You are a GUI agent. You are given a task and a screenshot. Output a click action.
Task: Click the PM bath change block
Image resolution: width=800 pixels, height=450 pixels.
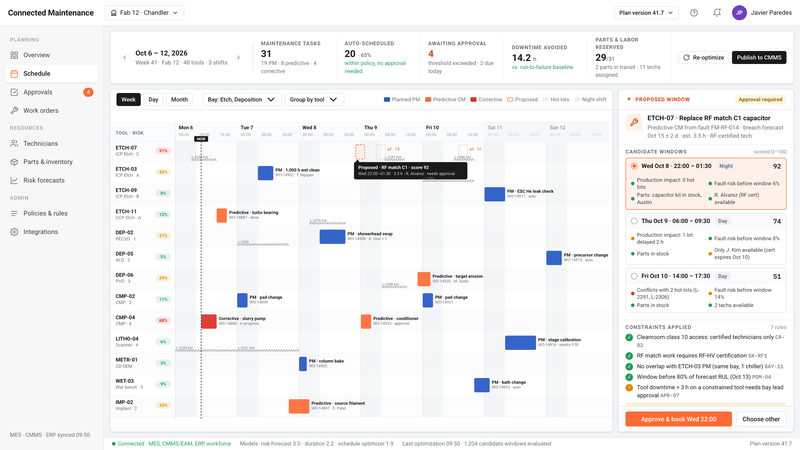pyautogui.click(x=482, y=385)
